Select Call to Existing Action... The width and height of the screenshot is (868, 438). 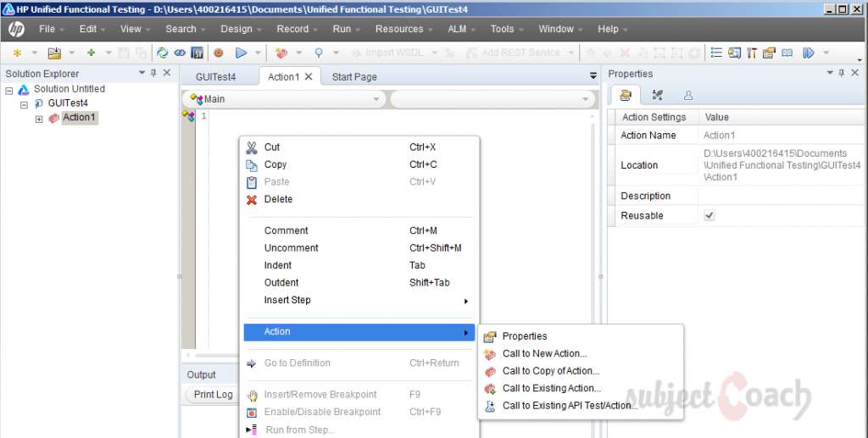(x=581, y=388)
